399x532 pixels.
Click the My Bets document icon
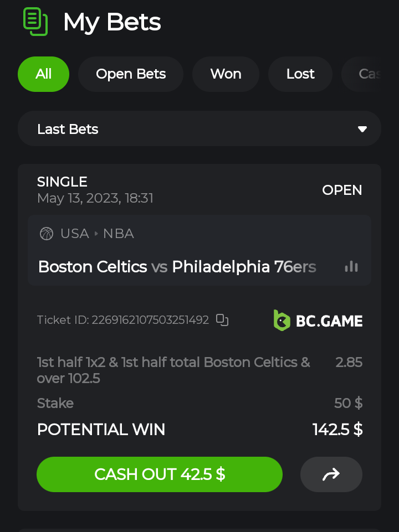point(35,22)
